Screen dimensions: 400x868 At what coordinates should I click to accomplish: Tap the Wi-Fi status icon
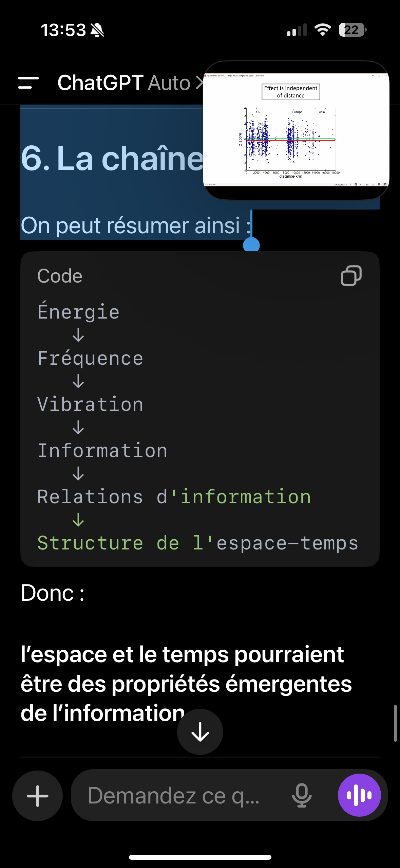tap(323, 30)
